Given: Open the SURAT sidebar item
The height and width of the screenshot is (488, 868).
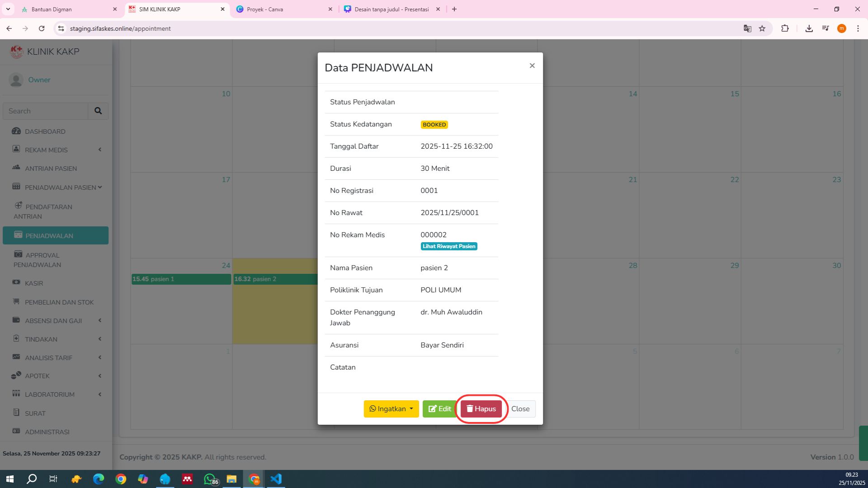Looking at the screenshot, I should (x=35, y=413).
